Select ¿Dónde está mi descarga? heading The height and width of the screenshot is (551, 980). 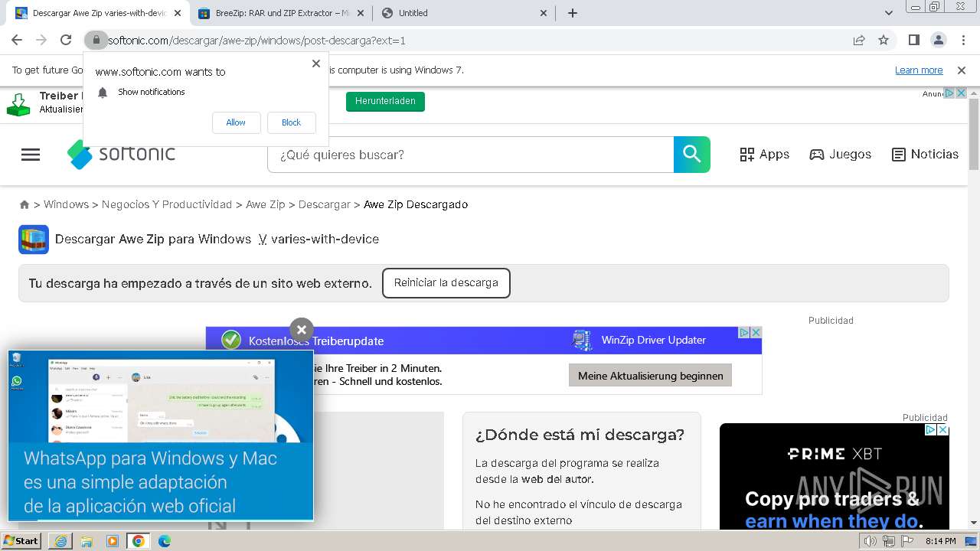tap(580, 435)
